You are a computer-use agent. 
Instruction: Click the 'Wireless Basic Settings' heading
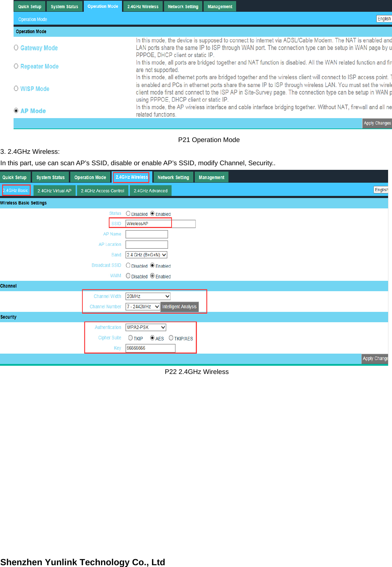[x=23, y=203]
